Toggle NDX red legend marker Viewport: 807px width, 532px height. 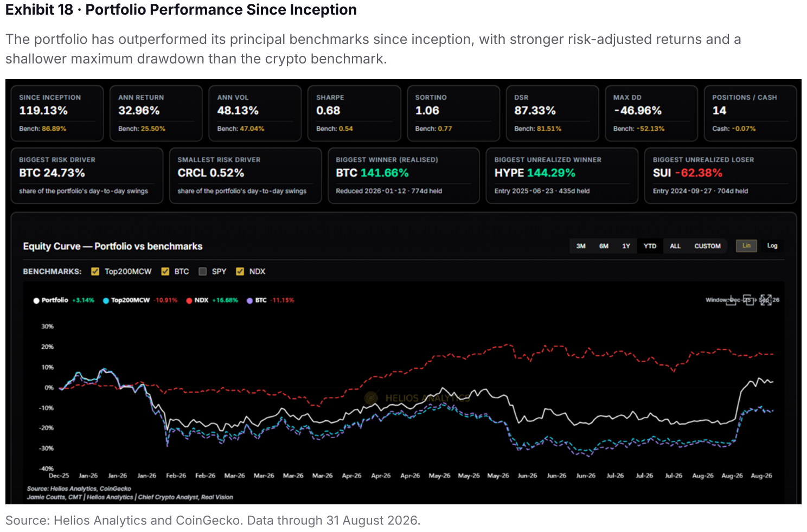coord(189,300)
